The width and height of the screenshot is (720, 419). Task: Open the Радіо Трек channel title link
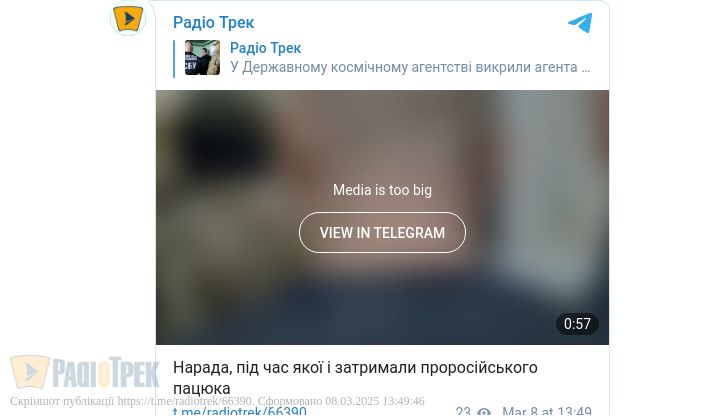point(213,22)
